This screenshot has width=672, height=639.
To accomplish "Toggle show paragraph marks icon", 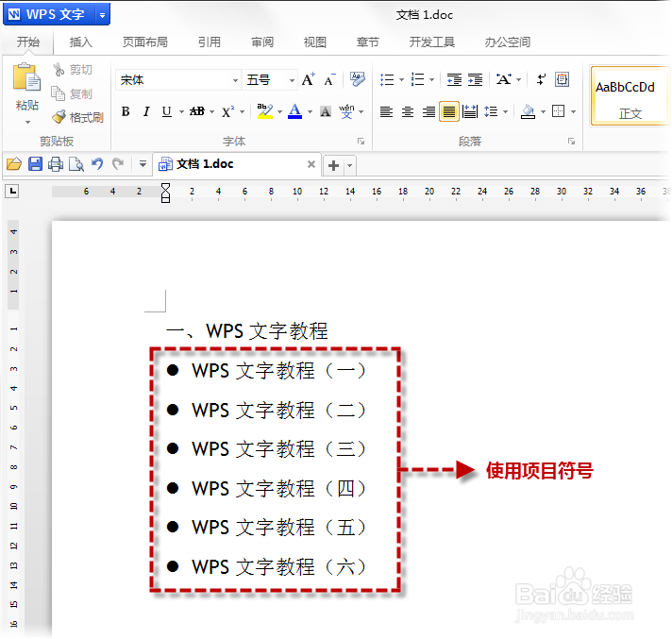I will (x=541, y=79).
